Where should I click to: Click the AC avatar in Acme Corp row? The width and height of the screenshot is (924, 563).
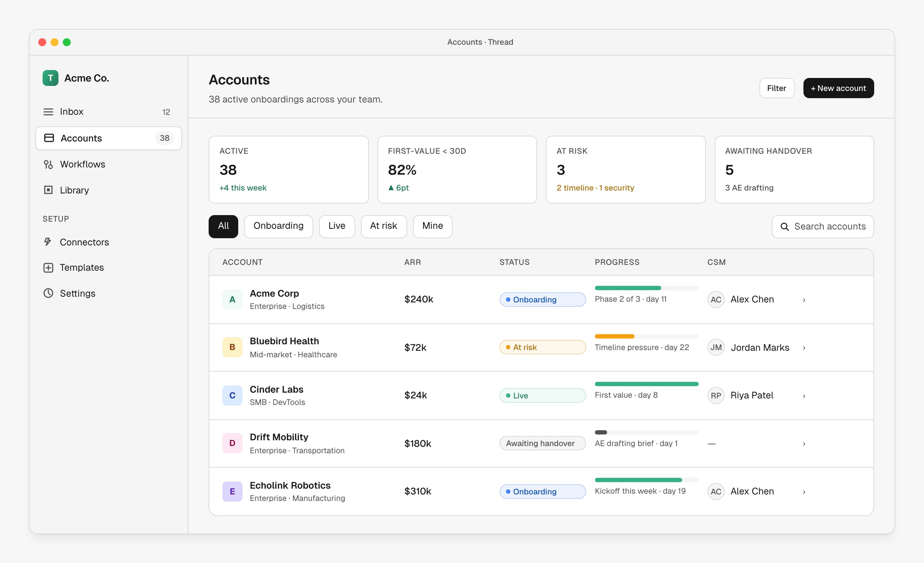click(x=715, y=300)
